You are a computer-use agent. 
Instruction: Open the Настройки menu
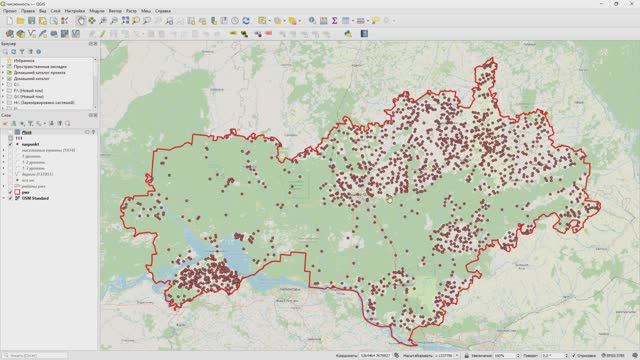click(x=75, y=11)
